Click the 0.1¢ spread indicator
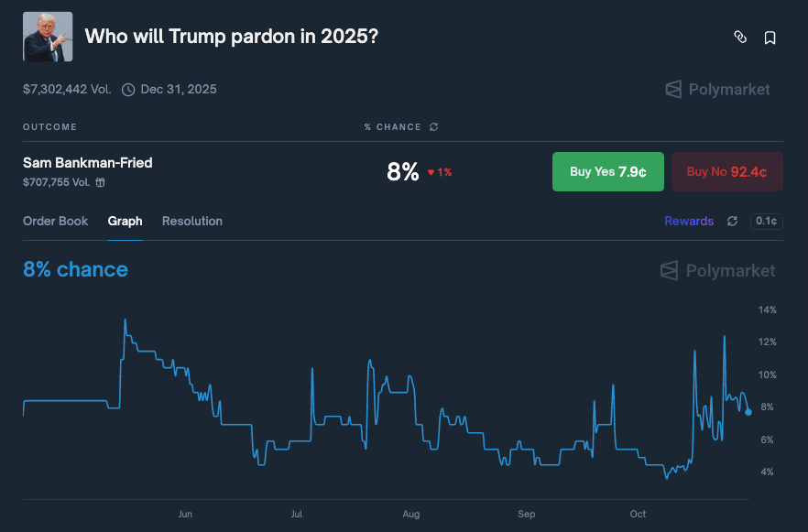 pos(766,221)
